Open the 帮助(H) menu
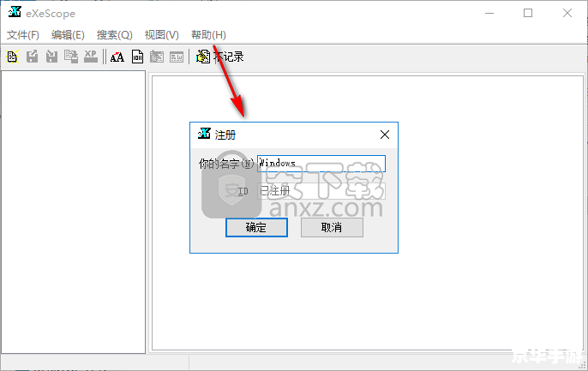Screen dimensions: 588x371 coord(208,35)
